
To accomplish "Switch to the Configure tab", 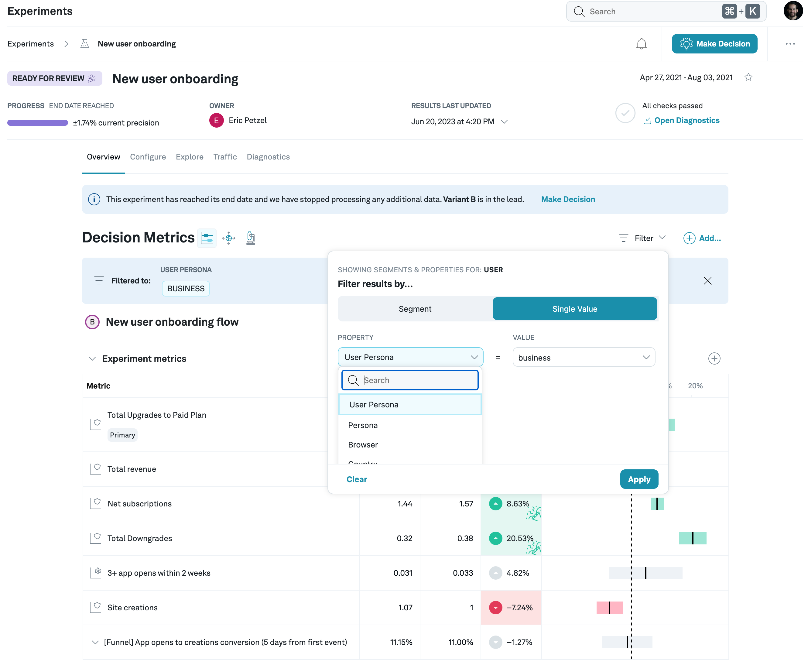I will tap(148, 157).
